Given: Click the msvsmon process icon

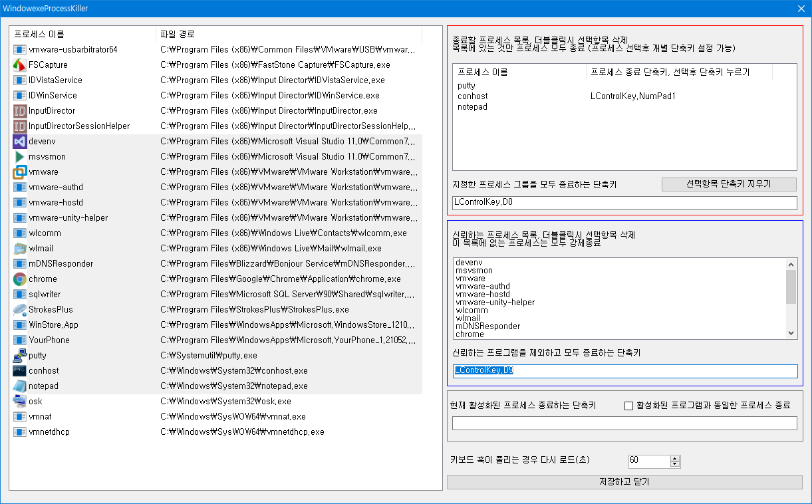Looking at the screenshot, I should (x=19, y=157).
